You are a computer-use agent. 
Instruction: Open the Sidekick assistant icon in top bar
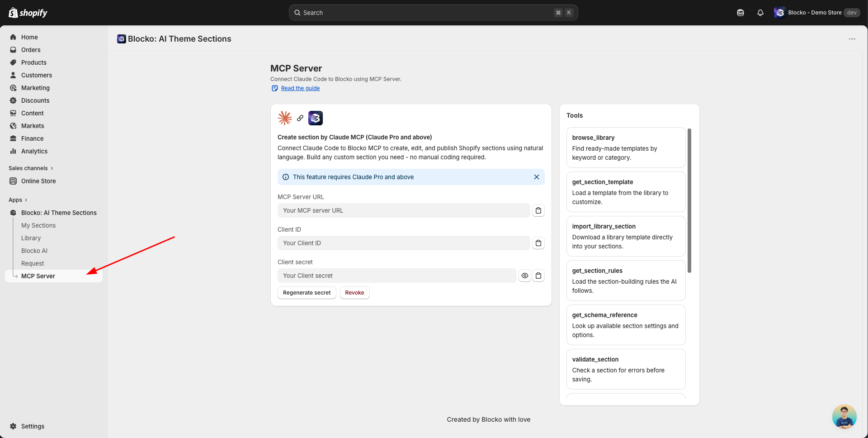(x=741, y=13)
